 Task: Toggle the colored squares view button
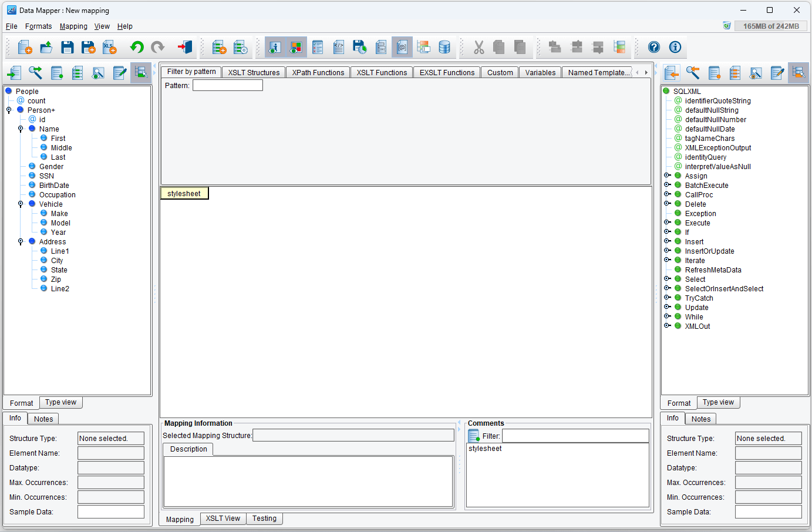(x=297, y=47)
